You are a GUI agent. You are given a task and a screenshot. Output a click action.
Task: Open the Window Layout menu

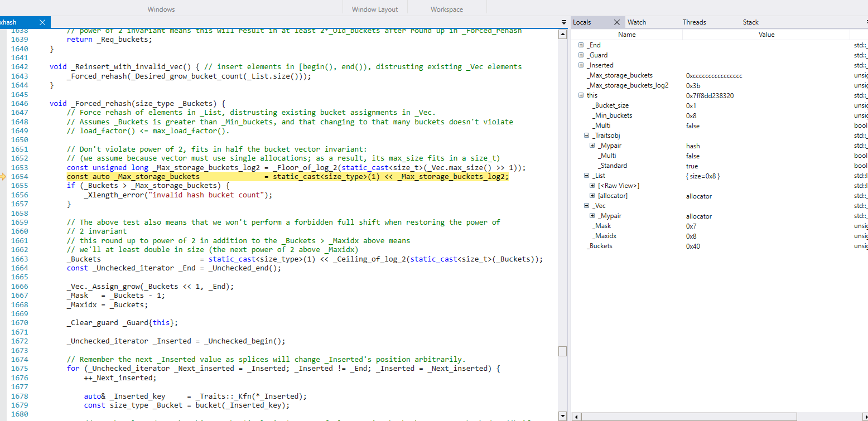point(374,8)
